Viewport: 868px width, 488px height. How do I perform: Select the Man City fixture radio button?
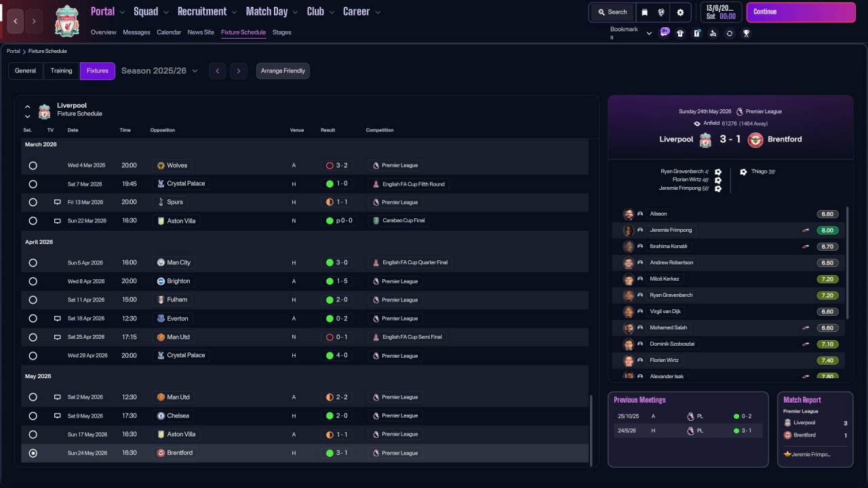(x=33, y=262)
